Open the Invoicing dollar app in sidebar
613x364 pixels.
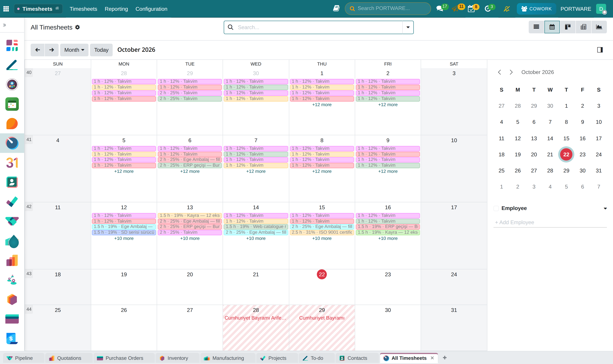(x=12, y=339)
